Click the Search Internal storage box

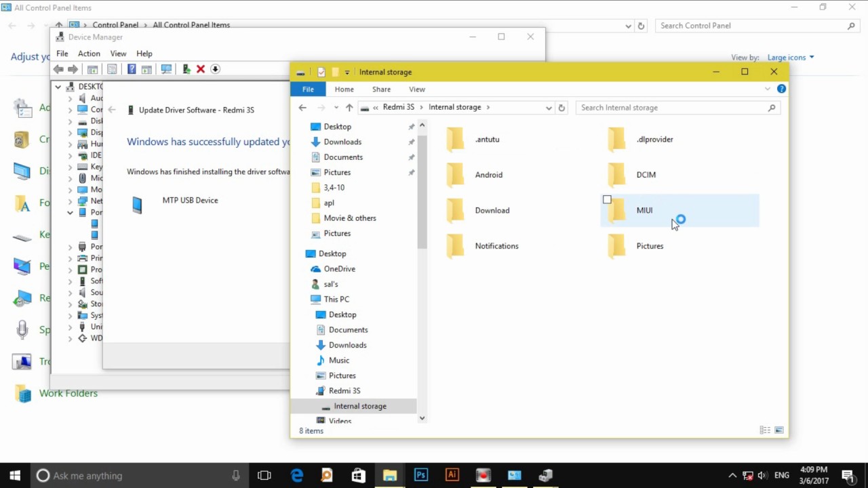pyautogui.click(x=677, y=108)
